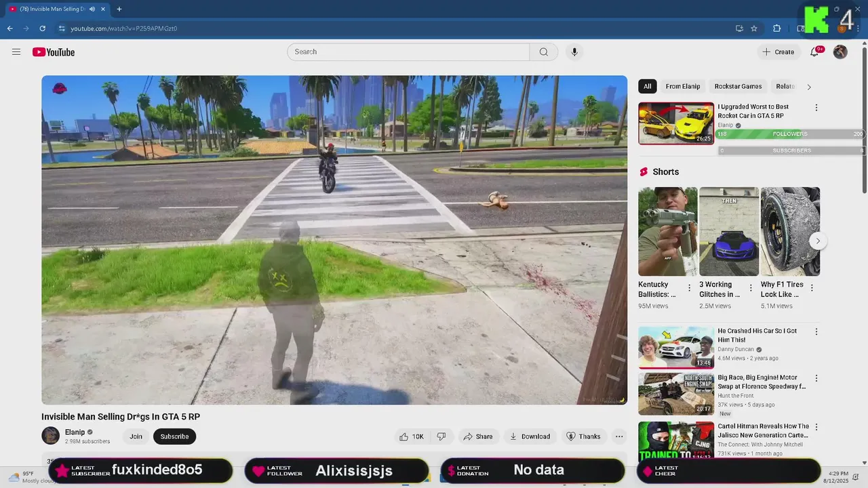This screenshot has width=868, height=488.
Task: Click the Create button
Action: 778,52
